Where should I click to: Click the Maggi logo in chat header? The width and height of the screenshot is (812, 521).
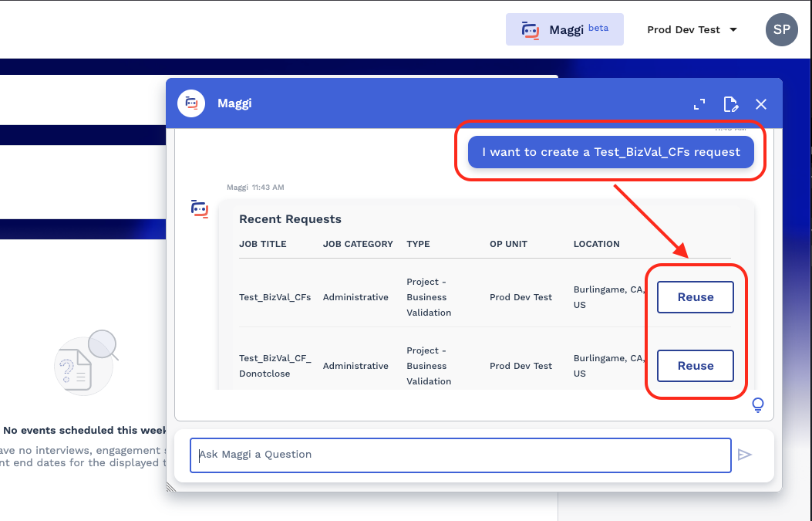(191, 103)
